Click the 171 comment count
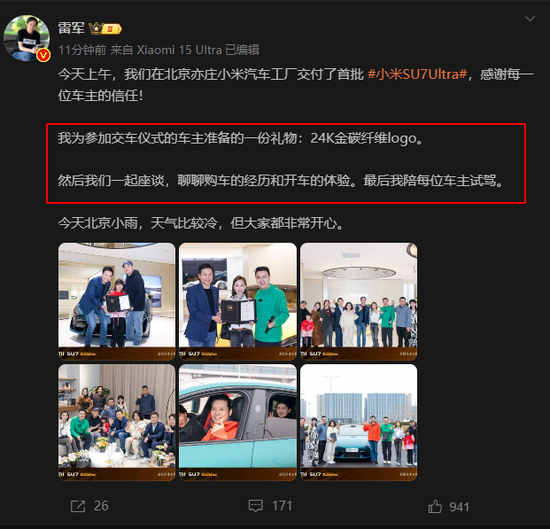Image resolution: width=550 pixels, height=529 pixels. 282,506
